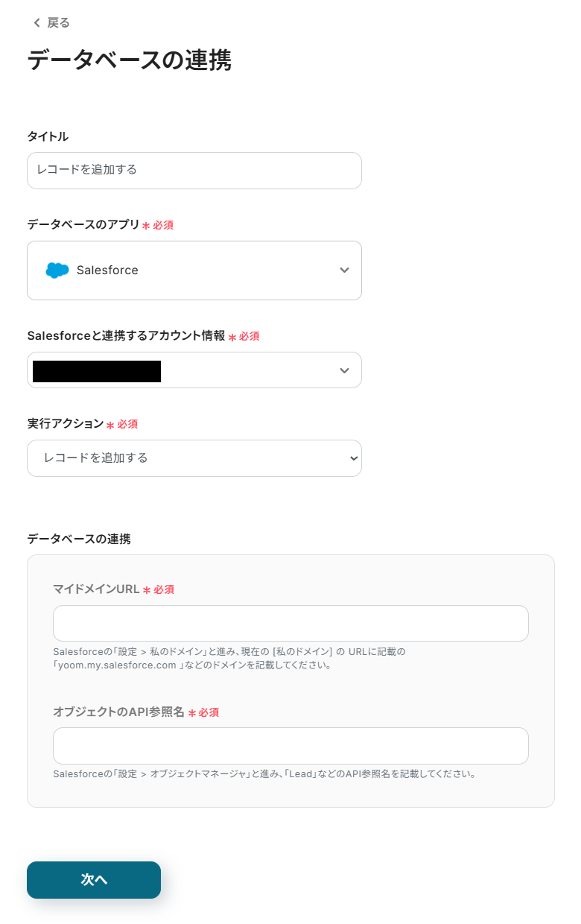
Task: Click the タイトル field label
Action: point(48,136)
